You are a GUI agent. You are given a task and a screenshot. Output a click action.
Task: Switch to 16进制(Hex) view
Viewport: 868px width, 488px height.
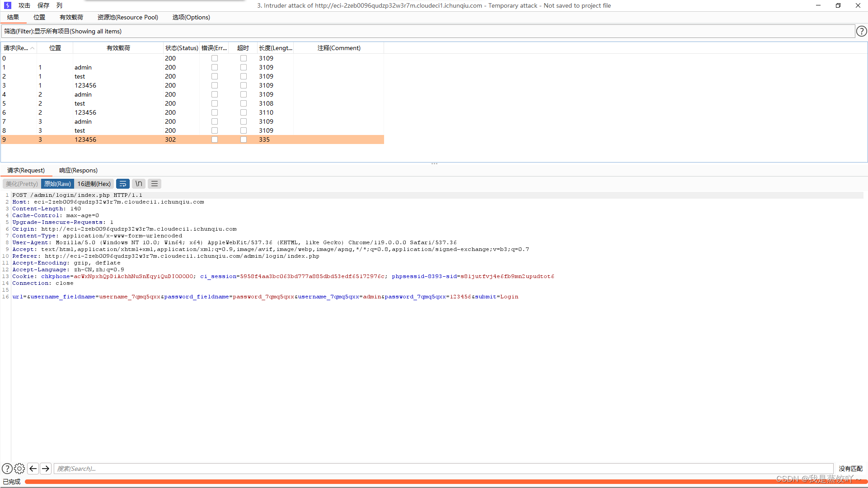pyautogui.click(x=94, y=184)
